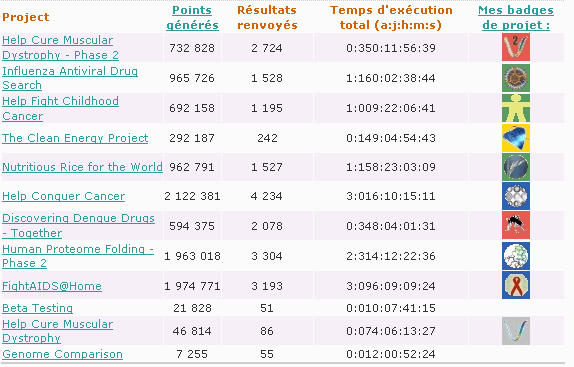The height and width of the screenshot is (367, 574).
Task: Open Human Proteome Folding - Phase 2 link
Action: point(78,256)
